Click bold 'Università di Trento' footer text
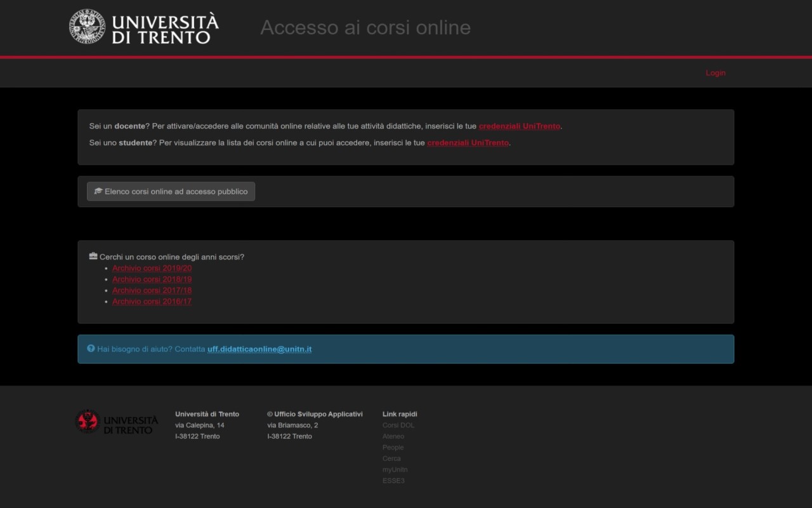Viewport: 812px width, 508px height. [x=207, y=414]
